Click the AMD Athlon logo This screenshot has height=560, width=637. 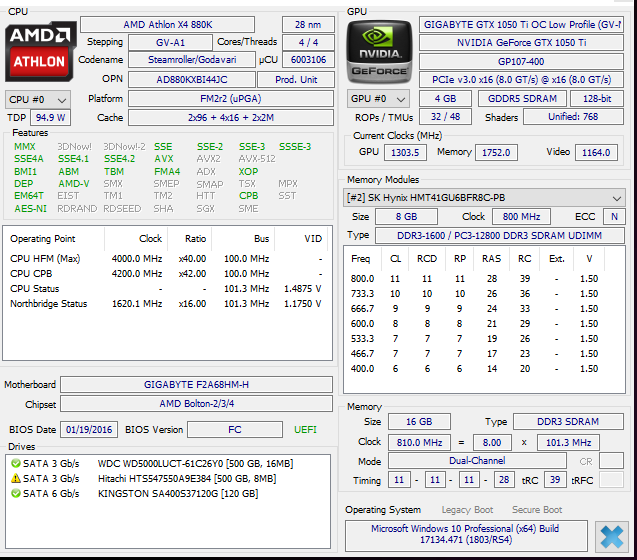pyautogui.click(x=40, y=52)
